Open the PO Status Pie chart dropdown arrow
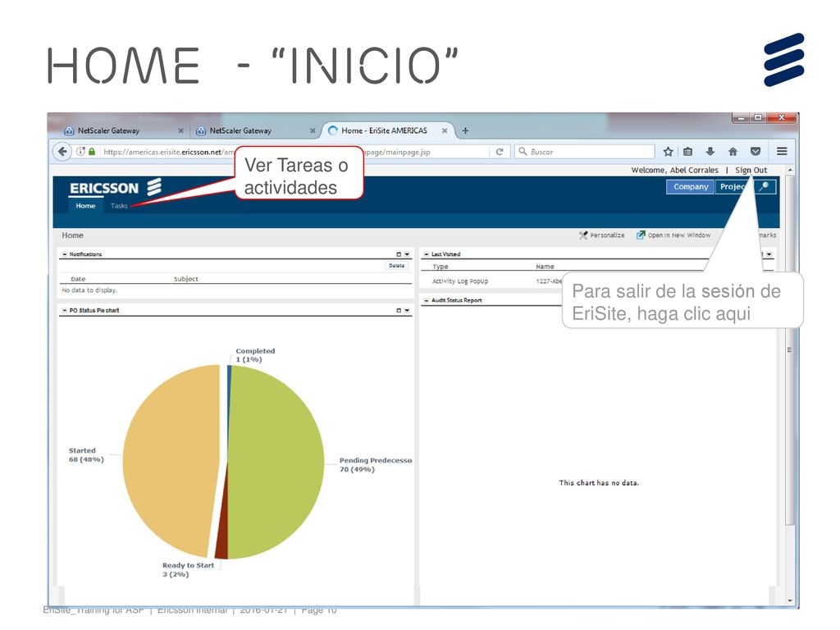The height and width of the screenshot is (630, 840). (x=407, y=311)
